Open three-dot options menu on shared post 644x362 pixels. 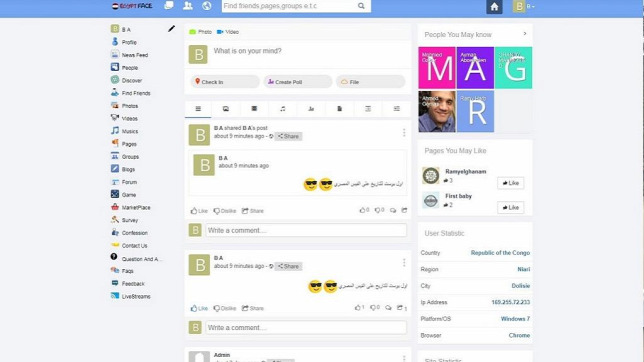point(404,132)
